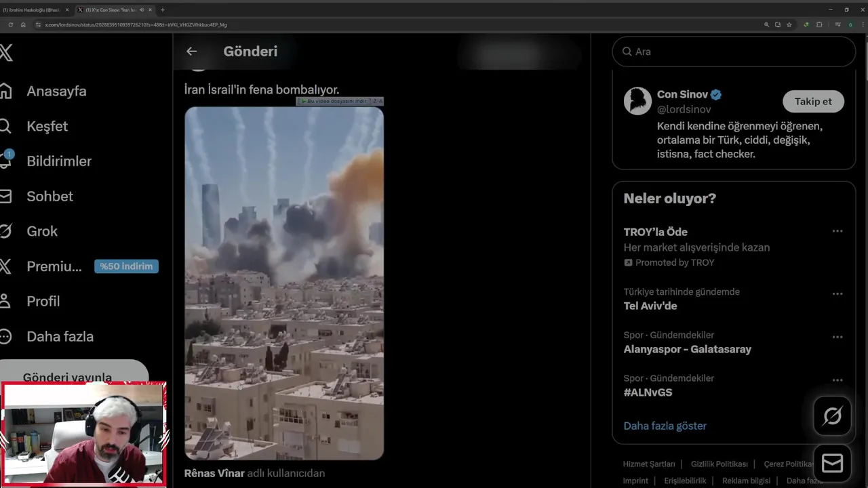Screen dimensions: 868x488
Task: Open Grok icon in sidebar
Action: click(x=5, y=231)
